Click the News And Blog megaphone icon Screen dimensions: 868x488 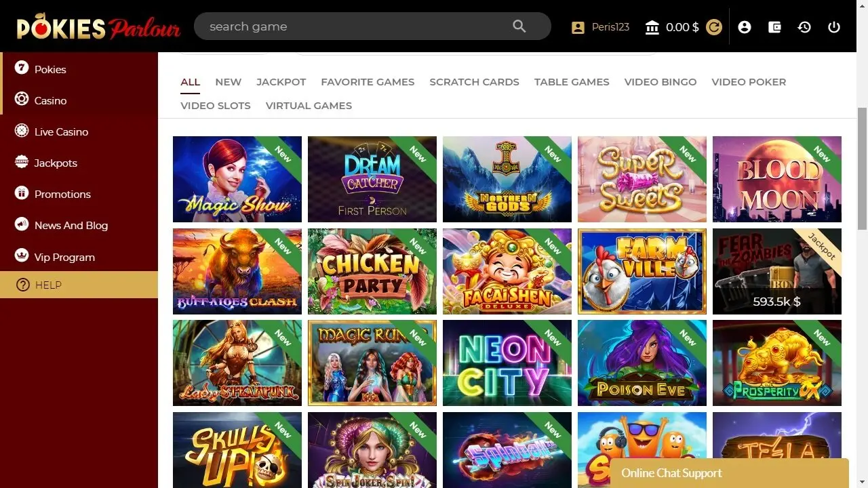[22, 224]
